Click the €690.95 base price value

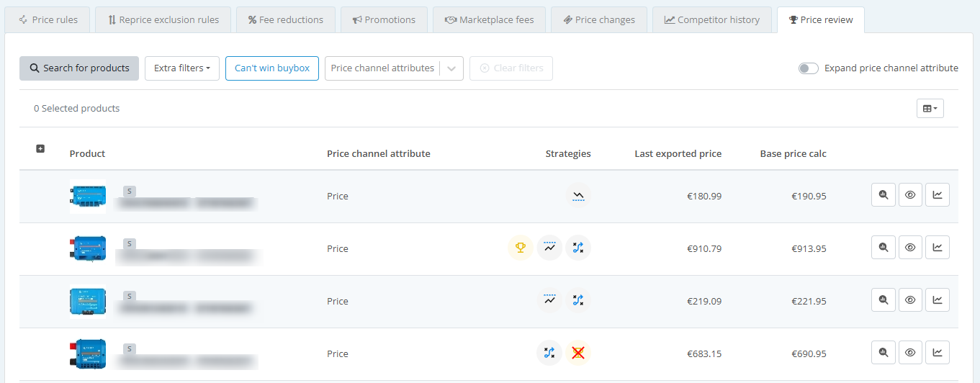pos(809,353)
